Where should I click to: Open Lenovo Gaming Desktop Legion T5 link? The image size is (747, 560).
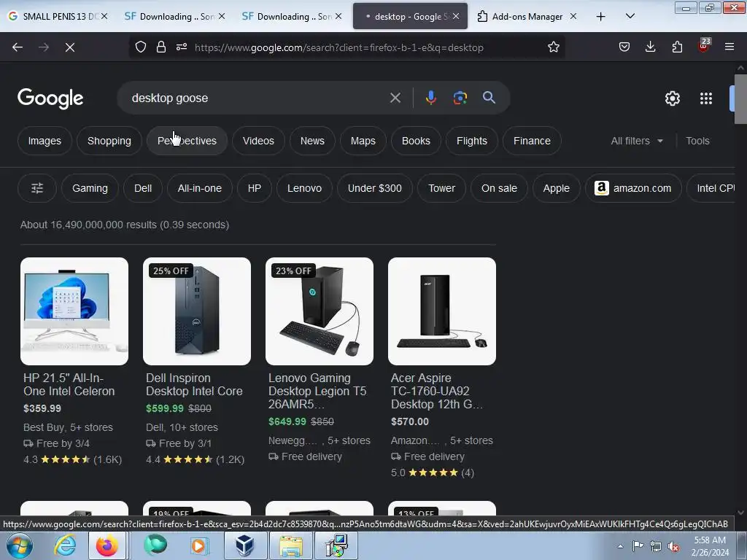(317, 391)
